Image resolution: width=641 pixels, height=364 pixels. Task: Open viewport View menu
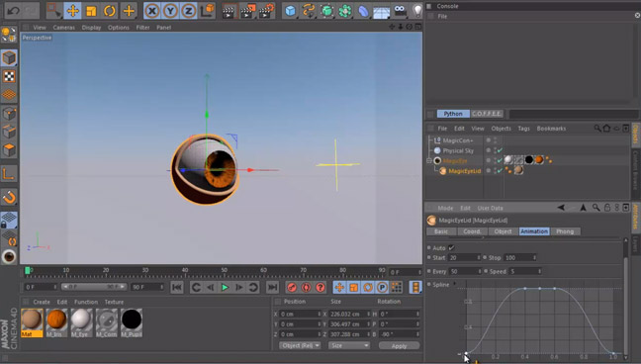40,28
